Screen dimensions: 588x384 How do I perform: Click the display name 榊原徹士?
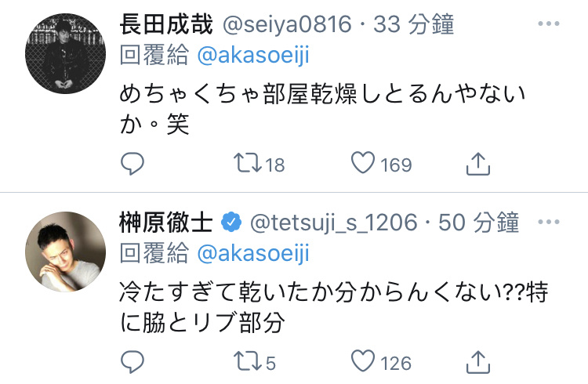pyautogui.click(x=166, y=222)
